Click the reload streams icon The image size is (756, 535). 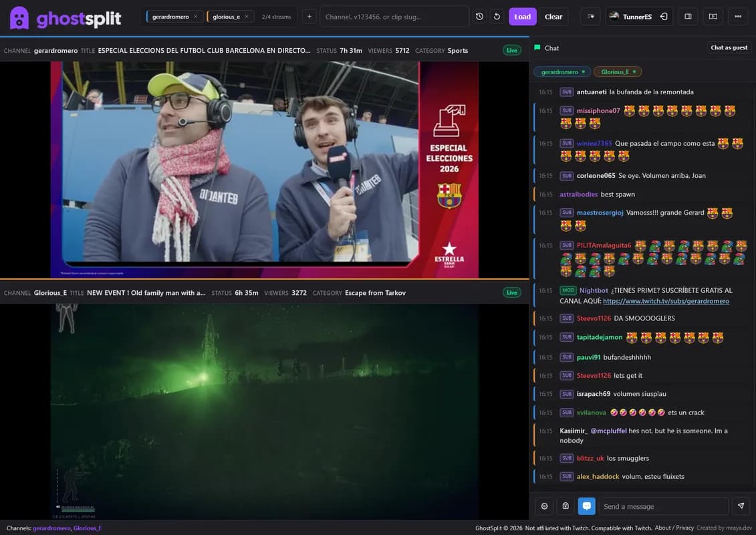[x=496, y=16]
